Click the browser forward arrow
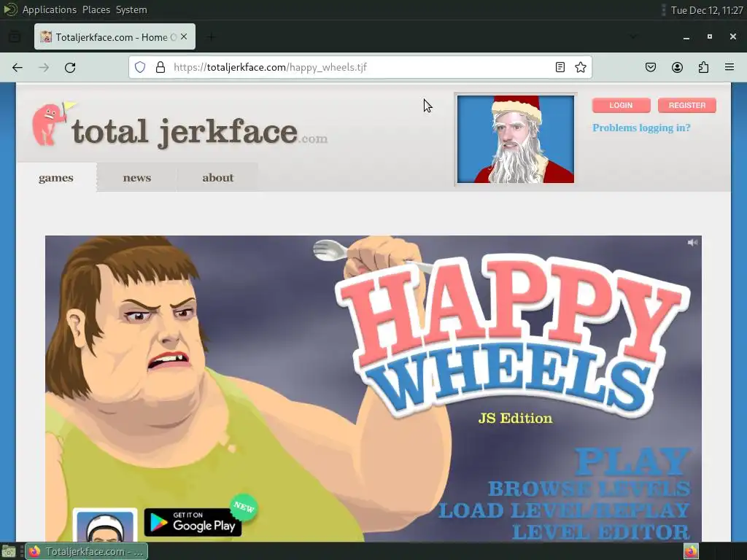 pos(44,68)
